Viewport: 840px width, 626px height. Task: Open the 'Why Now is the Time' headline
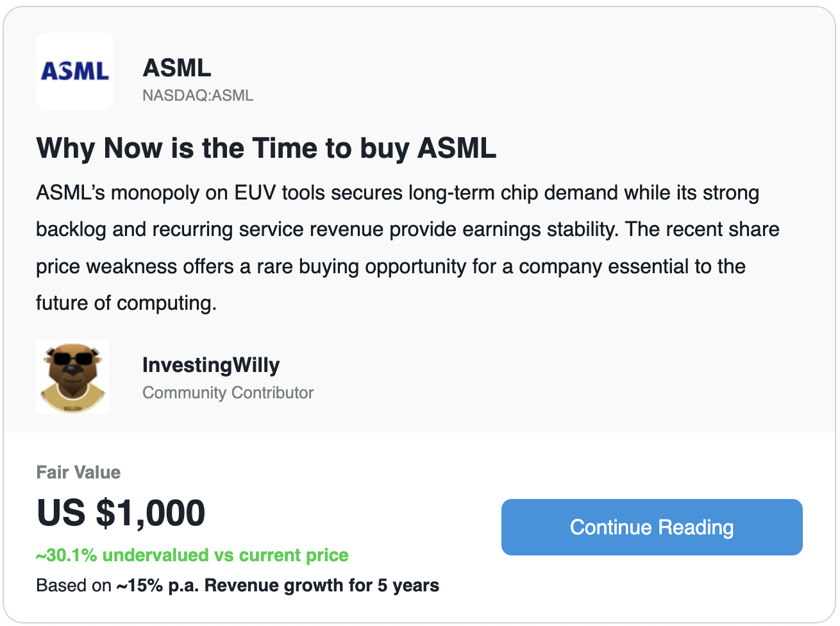point(266,148)
